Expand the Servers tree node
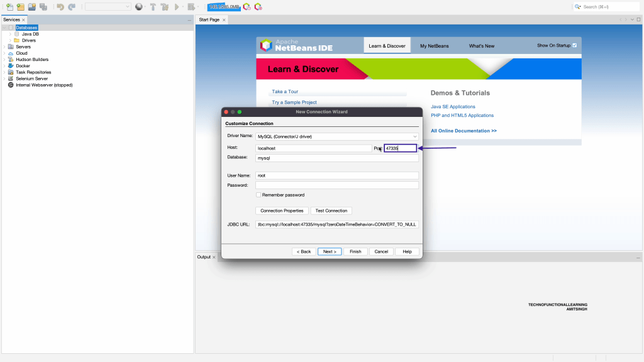The image size is (644, 362). pos(4,47)
